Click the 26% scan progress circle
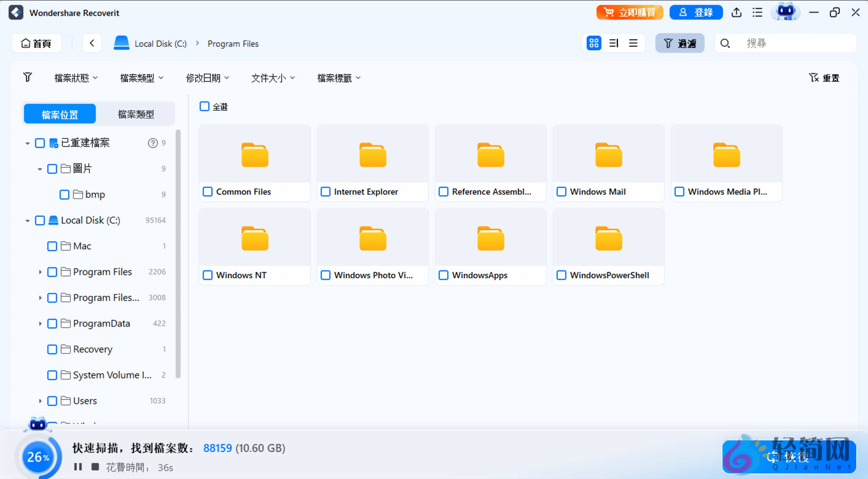Image resolution: width=868 pixels, height=479 pixels. (x=38, y=457)
